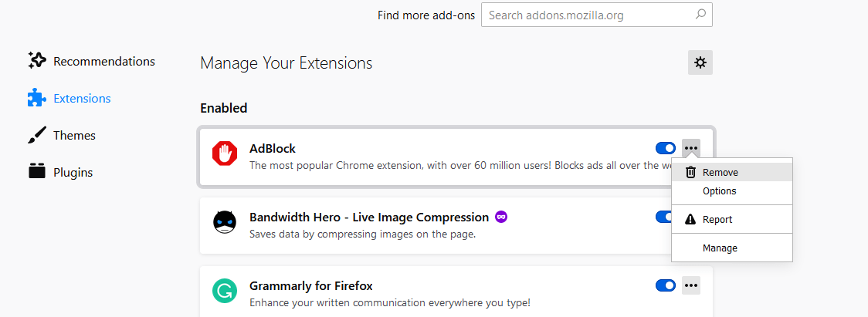Screen dimensions: 868x317
Task: Click the Extensions puzzle piece icon
Action: 36,98
